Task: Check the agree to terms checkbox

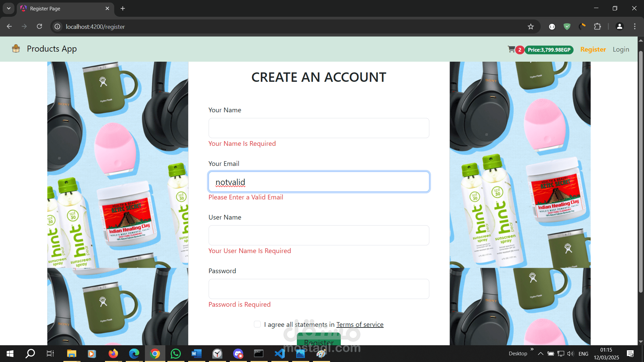Action: click(257, 324)
